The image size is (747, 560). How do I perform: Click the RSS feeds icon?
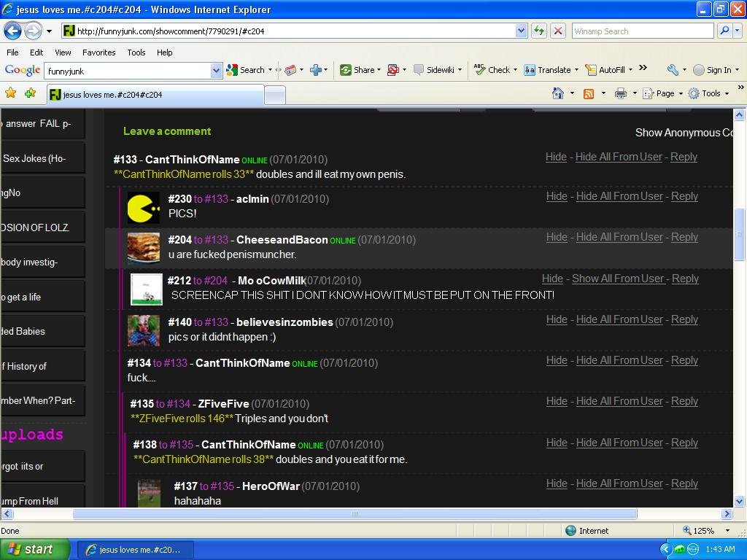click(589, 93)
